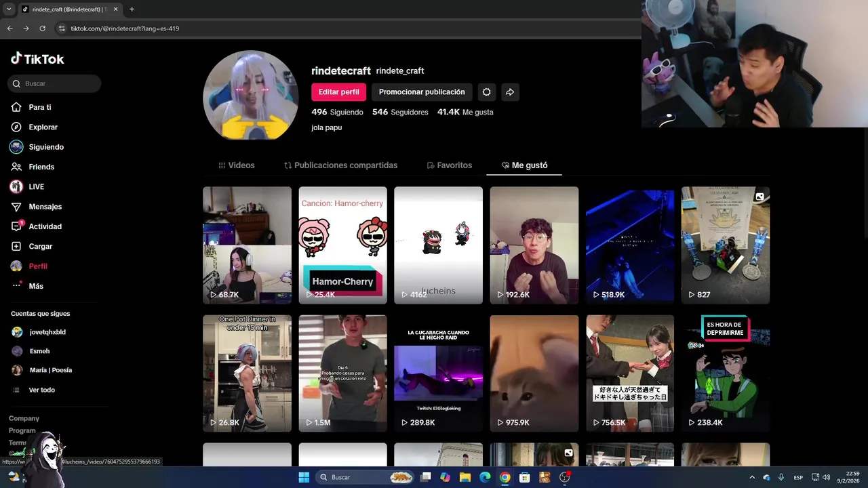868x488 pixels.
Task: Switch to Publicaciones compartidas tab
Action: coord(340,165)
